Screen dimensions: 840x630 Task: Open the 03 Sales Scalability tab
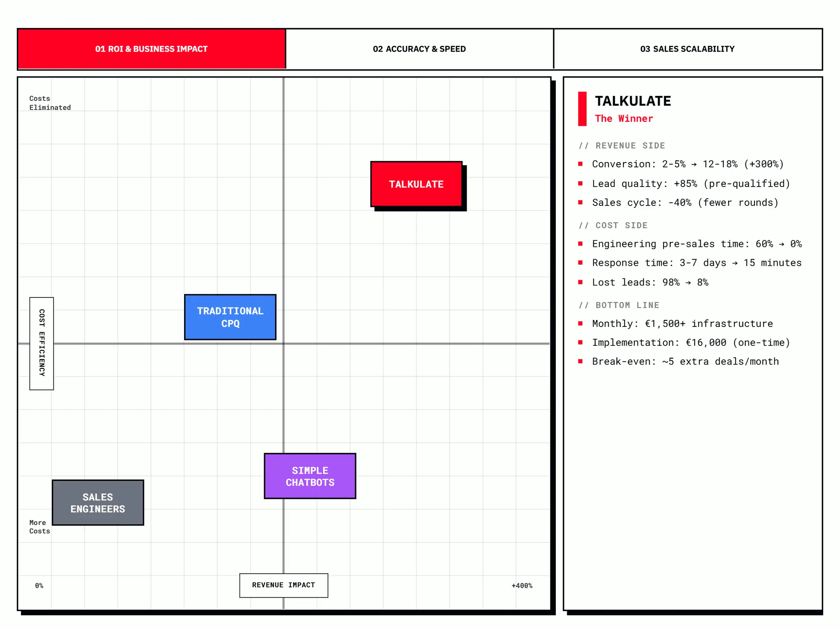coord(687,49)
